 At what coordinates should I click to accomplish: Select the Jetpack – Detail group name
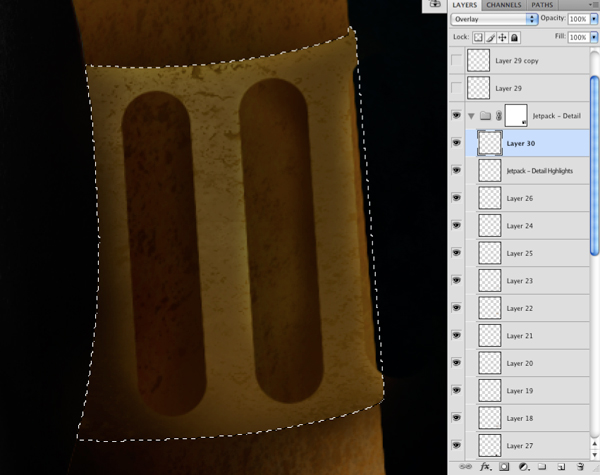[556, 116]
